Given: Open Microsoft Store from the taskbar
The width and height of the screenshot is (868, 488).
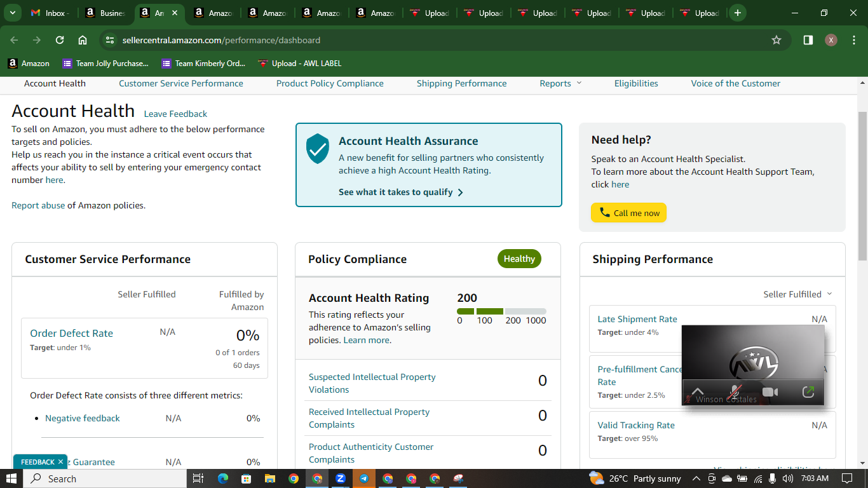Looking at the screenshot, I should pyautogui.click(x=247, y=478).
